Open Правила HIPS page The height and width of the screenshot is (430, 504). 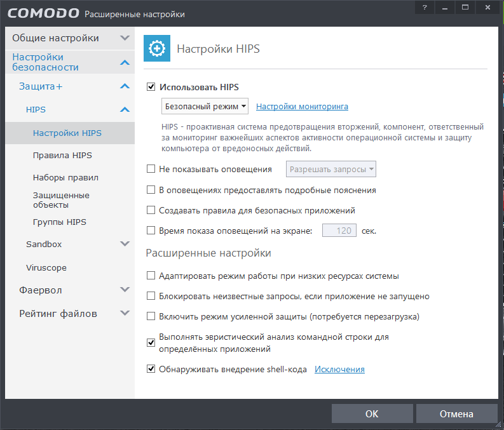click(62, 156)
